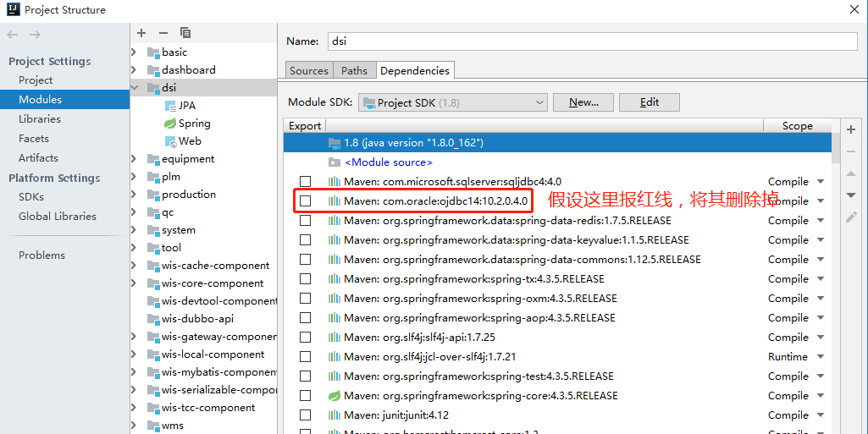The width and height of the screenshot is (868, 434).
Task: Open Facets in the left sidebar
Action: coord(34,138)
